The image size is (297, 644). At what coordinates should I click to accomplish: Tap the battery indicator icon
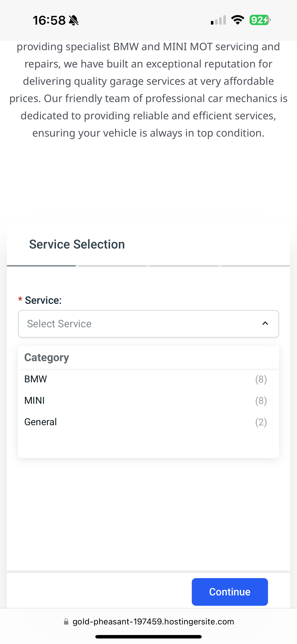click(260, 20)
